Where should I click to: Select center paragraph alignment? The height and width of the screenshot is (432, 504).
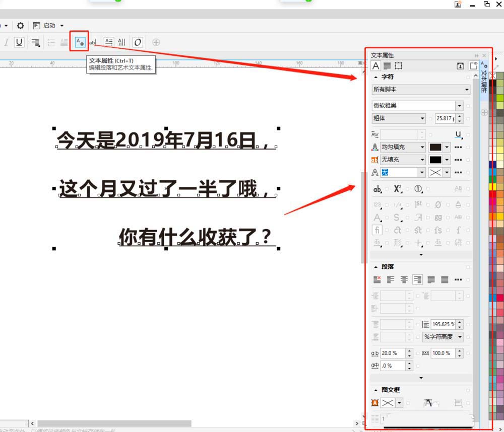[x=404, y=279]
